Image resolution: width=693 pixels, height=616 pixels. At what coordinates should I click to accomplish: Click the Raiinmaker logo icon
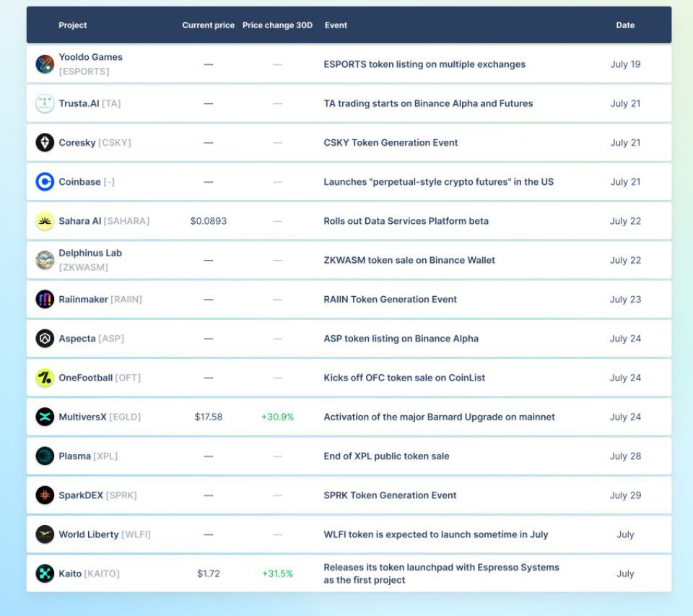click(45, 300)
